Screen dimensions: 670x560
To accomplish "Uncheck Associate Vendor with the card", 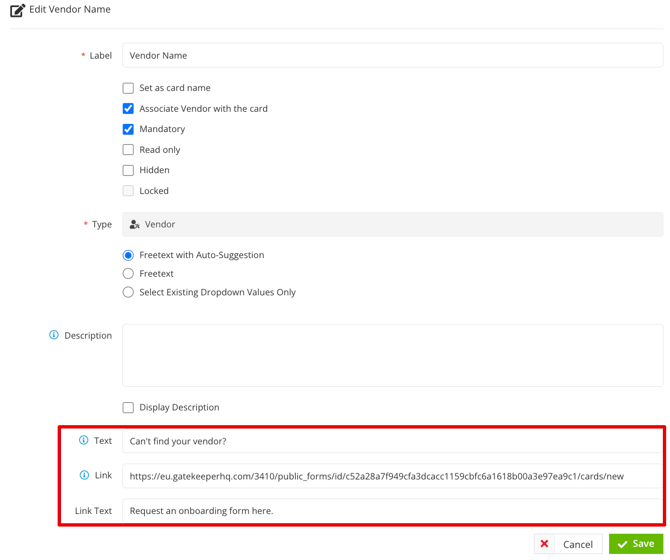I will pos(128,108).
